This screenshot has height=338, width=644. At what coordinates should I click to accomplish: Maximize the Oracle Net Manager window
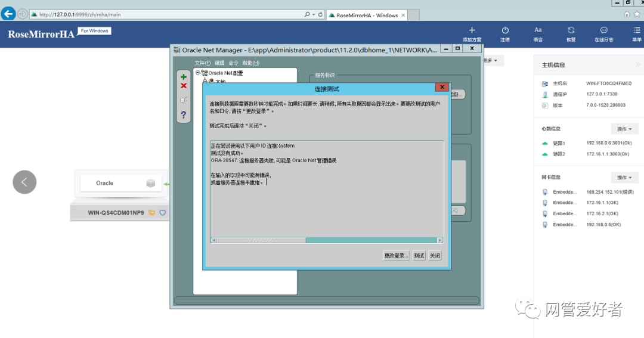(x=457, y=48)
